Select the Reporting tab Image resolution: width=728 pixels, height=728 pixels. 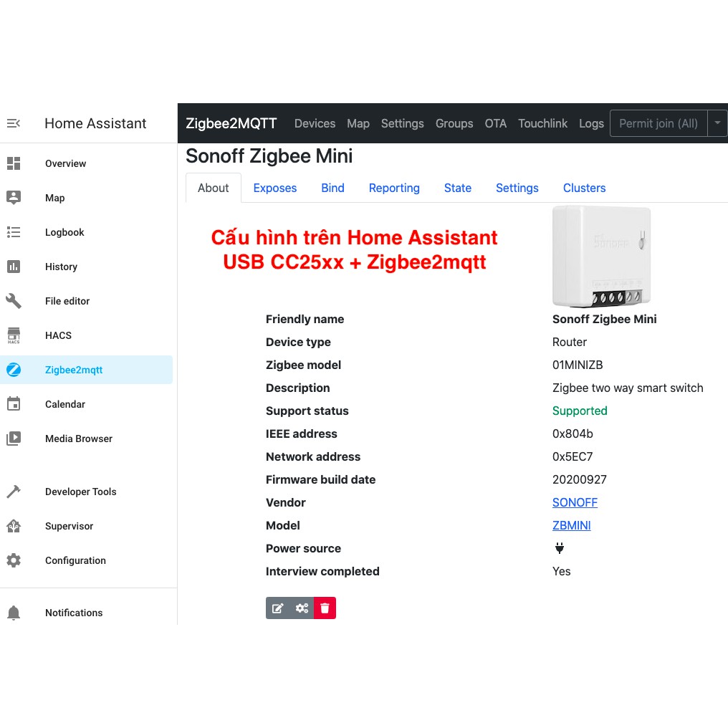394,188
